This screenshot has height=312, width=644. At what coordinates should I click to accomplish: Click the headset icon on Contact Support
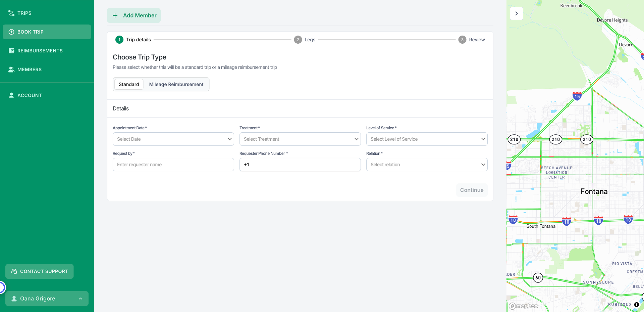tap(14, 271)
